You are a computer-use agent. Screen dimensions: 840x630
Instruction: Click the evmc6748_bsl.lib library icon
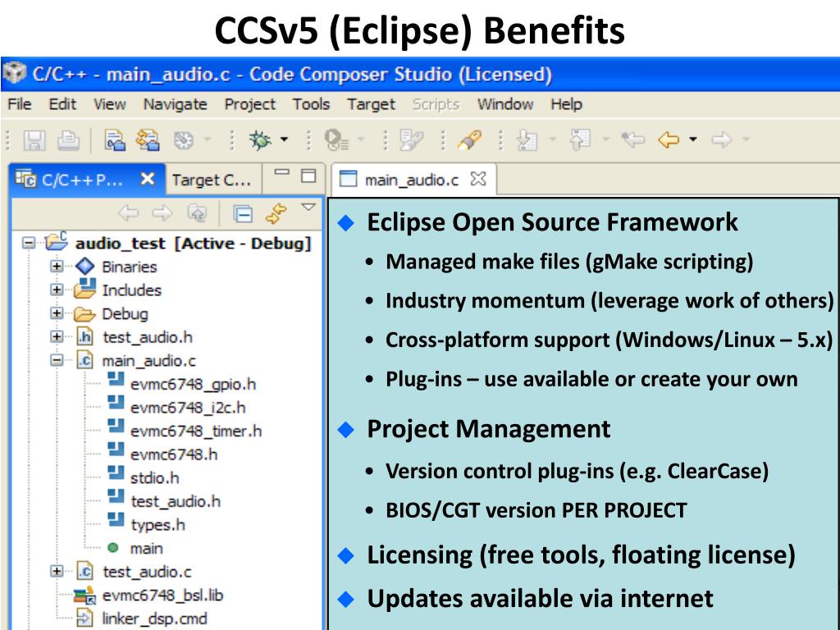tap(84, 595)
